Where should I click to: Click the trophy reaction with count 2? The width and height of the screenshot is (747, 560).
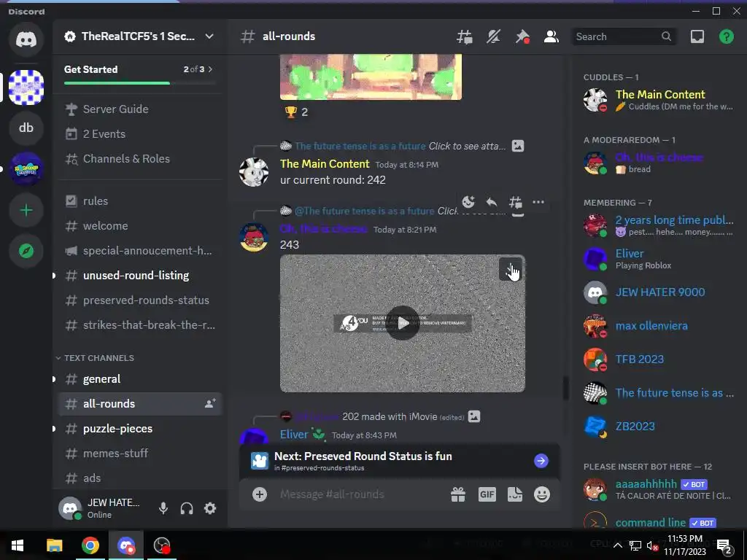coord(295,112)
